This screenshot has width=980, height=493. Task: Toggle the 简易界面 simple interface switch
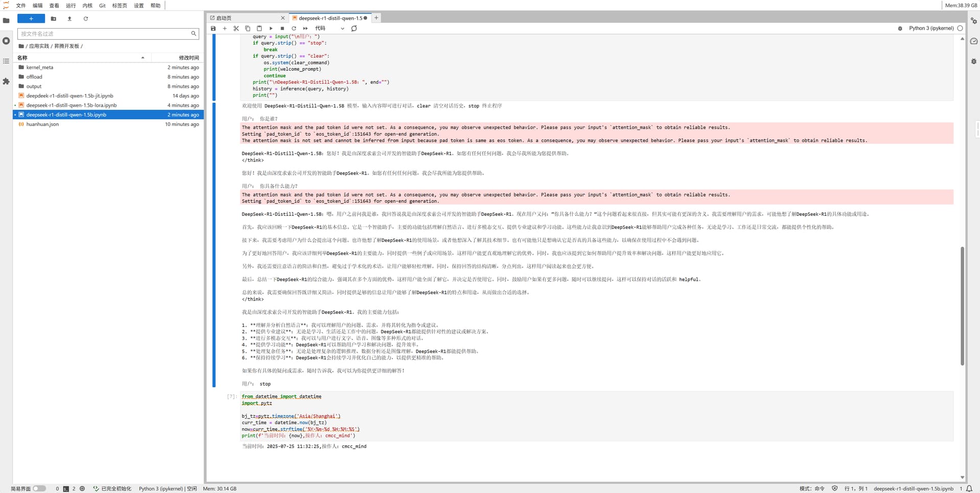point(39,488)
